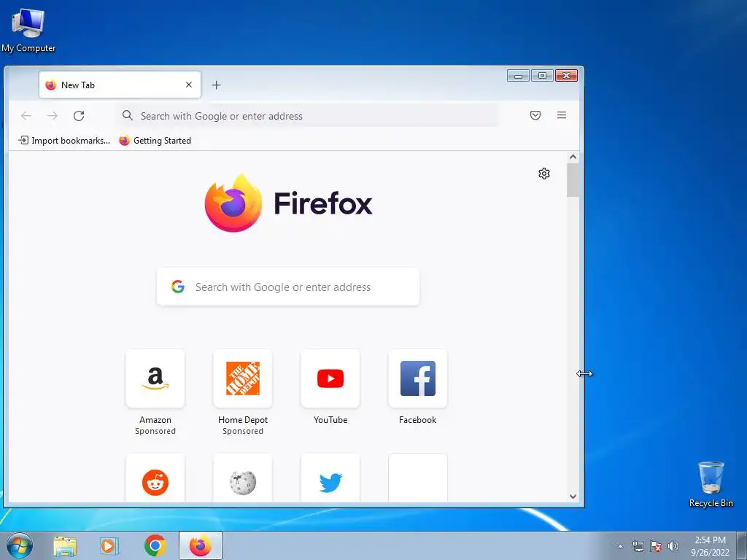Open Google Chrome from the taskbar
Image resolution: width=747 pixels, height=560 pixels.
click(155, 545)
